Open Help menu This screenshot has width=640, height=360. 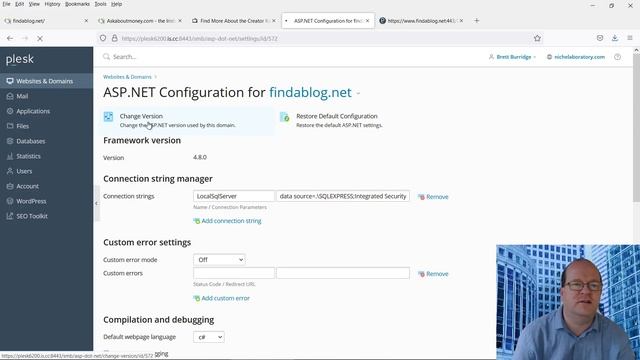(117, 4)
